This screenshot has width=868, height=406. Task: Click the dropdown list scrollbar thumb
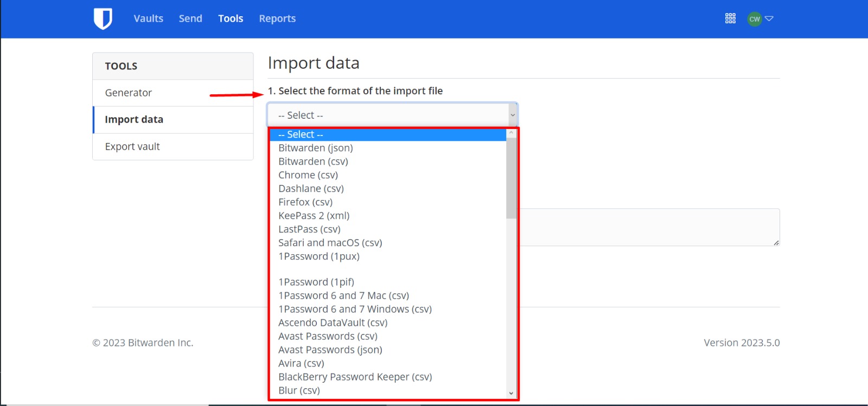(x=511, y=178)
